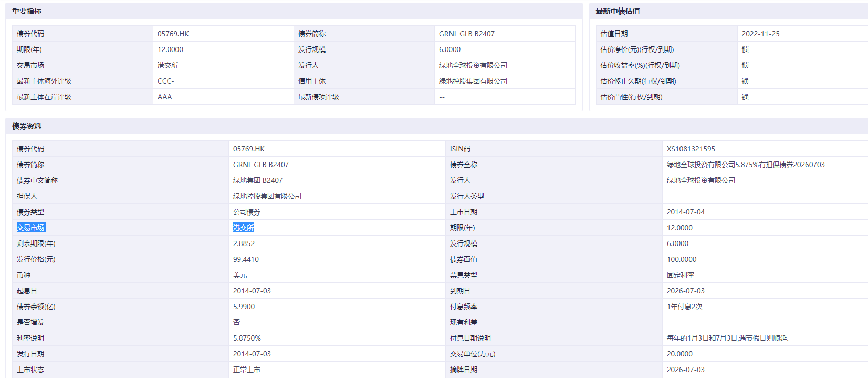The width and height of the screenshot is (868, 378).
Task: Click the lock text beside 估价修正久期
Action: 745,81
